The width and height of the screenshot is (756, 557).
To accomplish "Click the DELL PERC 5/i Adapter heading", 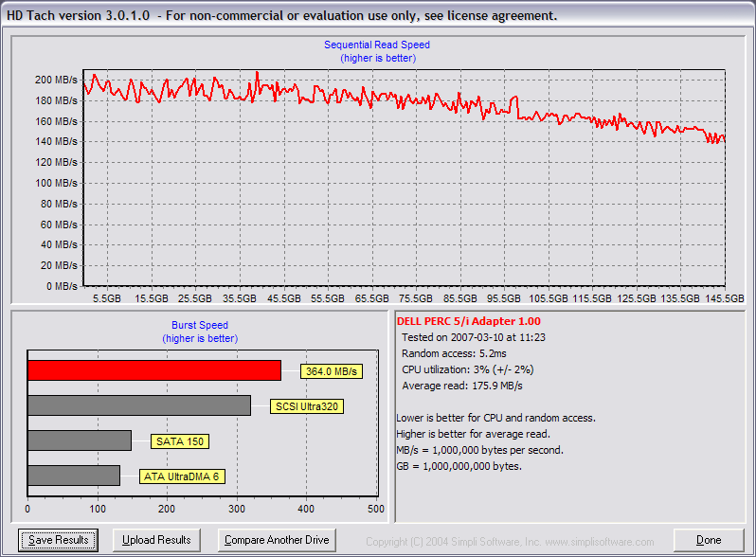I will click(x=468, y=322).
